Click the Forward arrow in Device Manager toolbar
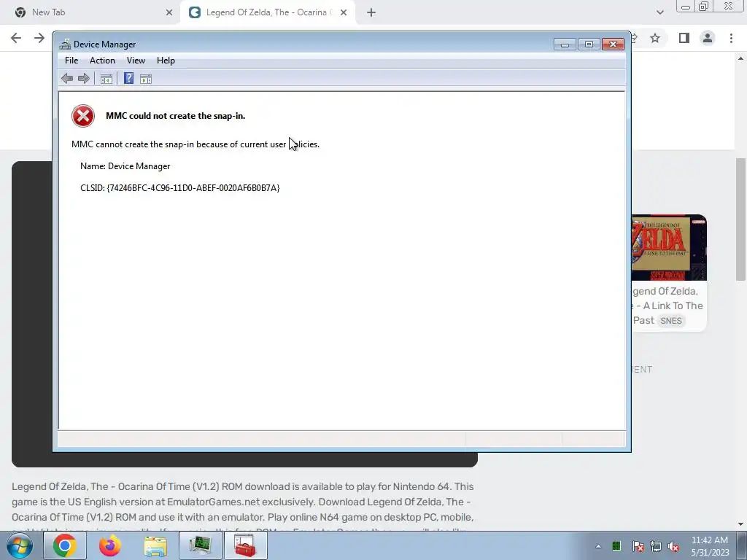The height and width of the screenshot is (560, 747). point(84,79)
